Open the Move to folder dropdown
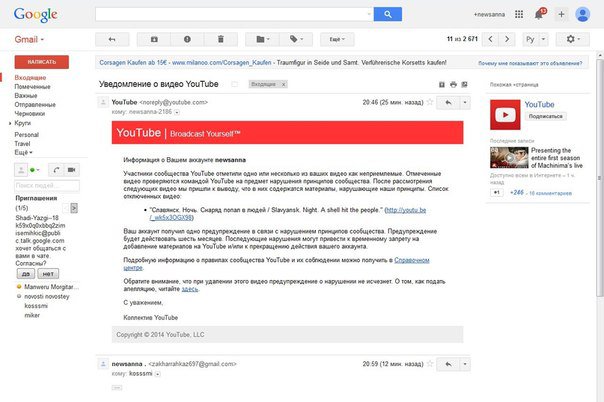Viewport: 604px width, 402px height. pyautogui.click(x=263, y=39)
